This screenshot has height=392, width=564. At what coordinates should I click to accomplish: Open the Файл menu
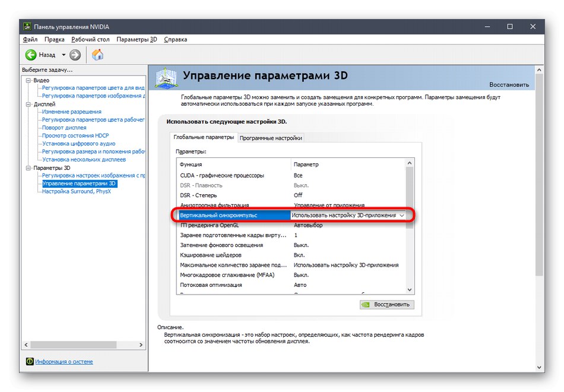click(30, 39)
